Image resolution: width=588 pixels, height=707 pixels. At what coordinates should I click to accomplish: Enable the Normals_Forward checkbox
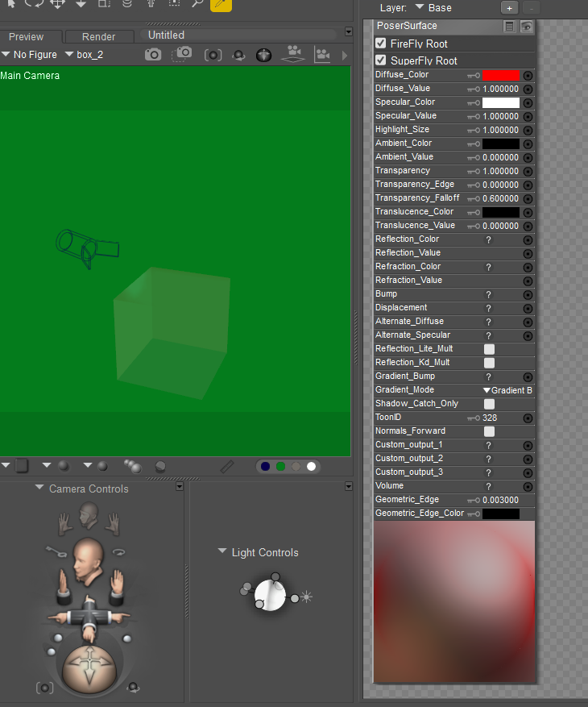[489, 431]
